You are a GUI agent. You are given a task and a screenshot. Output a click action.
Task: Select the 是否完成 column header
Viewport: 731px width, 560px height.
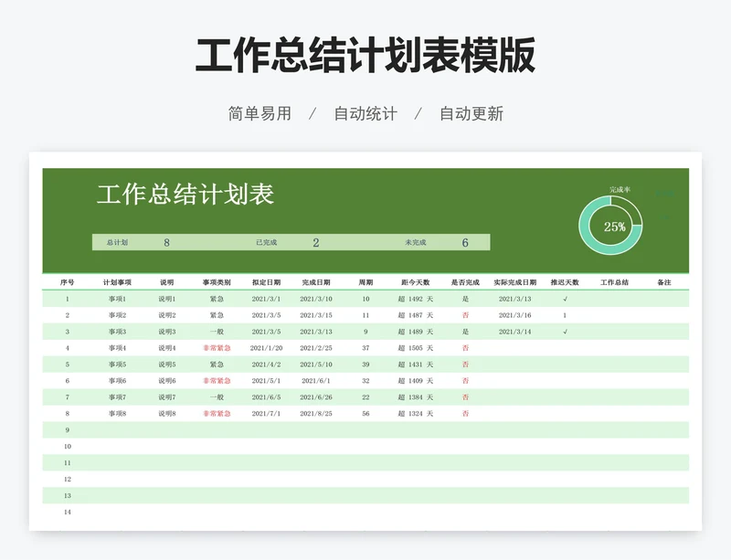[x=465, y=282]
